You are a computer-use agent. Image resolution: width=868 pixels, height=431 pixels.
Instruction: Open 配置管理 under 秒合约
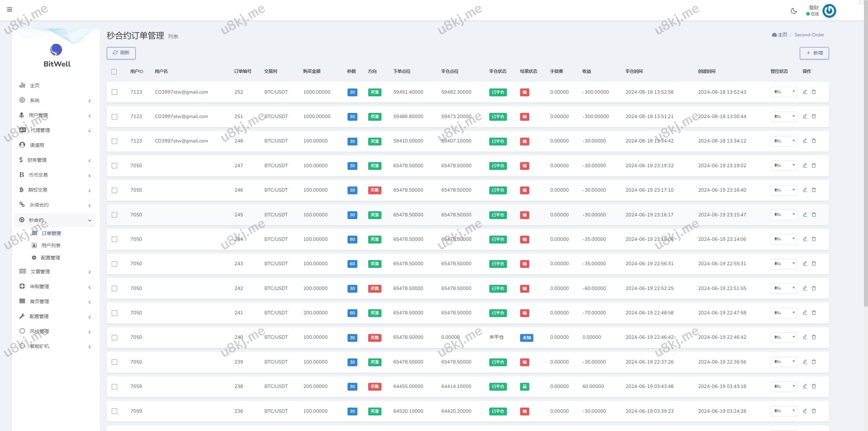(50, 258)
